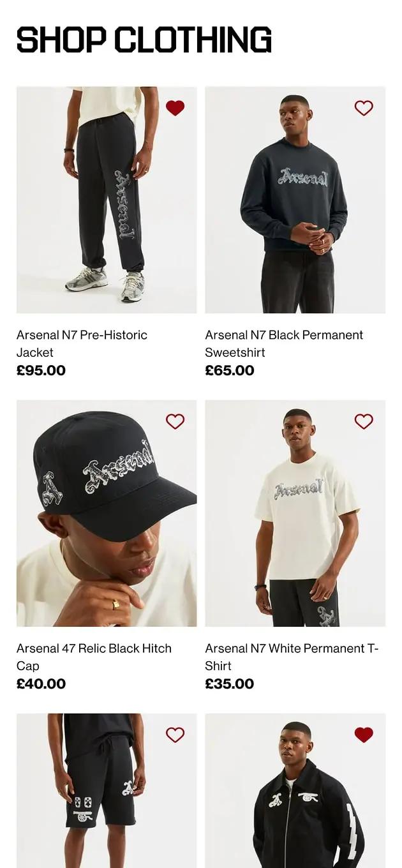Image resolution: width=402 pixels, height=868 pixels.
Task: Open Arsenal N7 White Permanent T-Shirt title
Action: point(292,657)
